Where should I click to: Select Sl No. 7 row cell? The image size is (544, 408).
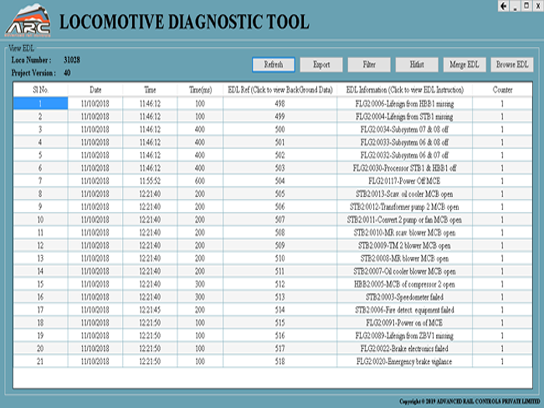pyautogui.click(x=41, y=181)
